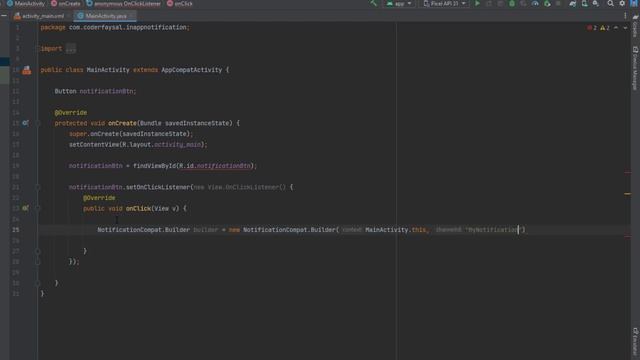Click the related XML file gutter icon
The width and height of the screenshot is (640, 360).
click(27, 70)
